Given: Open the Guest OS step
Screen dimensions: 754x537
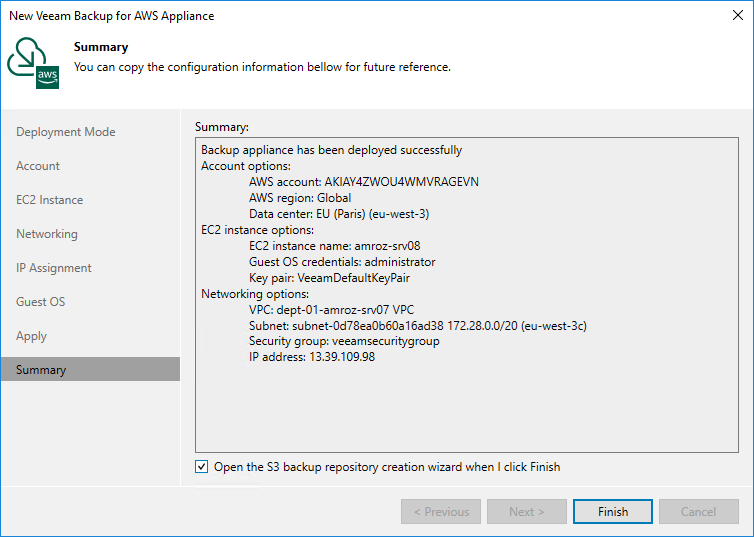Looking at the screenshot, I should click(x=41, y=302).
